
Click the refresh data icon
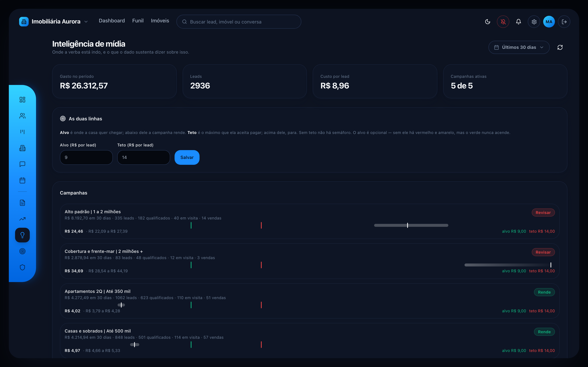(560, 47)
